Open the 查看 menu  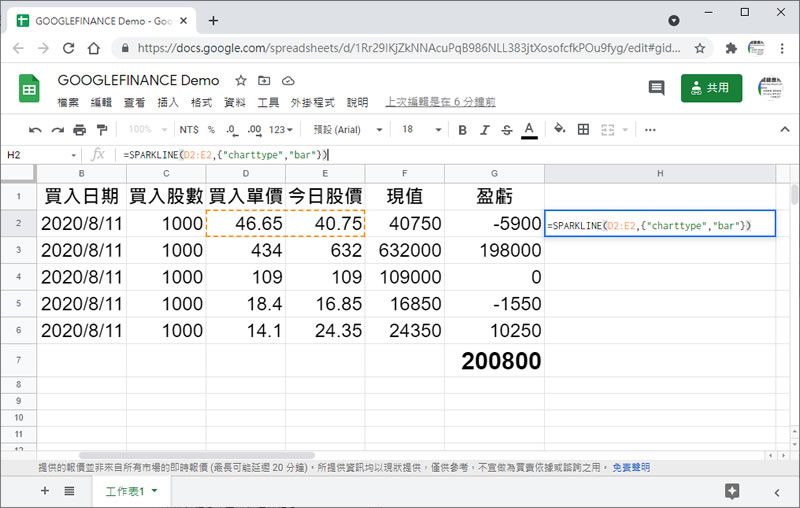[134, 103]
